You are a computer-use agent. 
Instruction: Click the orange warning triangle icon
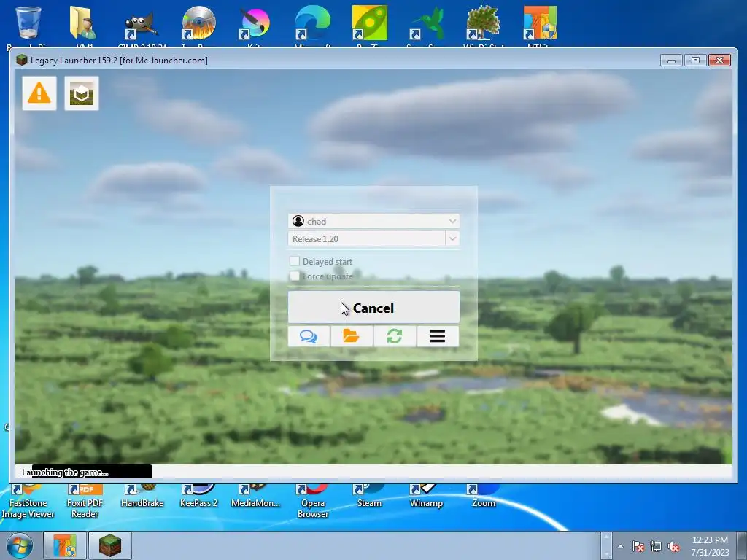point(39,93)
